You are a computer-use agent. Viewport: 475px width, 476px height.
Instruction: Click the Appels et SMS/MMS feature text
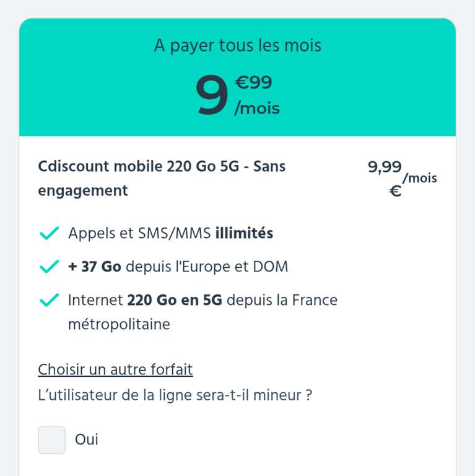point(140,234)
